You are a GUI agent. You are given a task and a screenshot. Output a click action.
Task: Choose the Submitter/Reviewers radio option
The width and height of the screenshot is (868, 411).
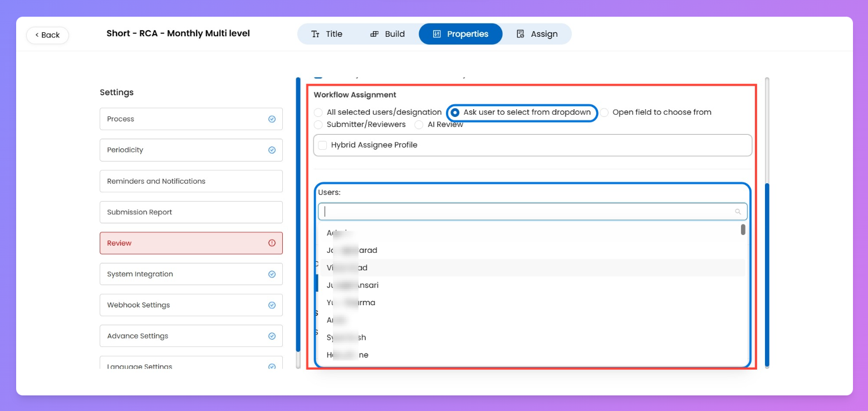pos(318,125)
